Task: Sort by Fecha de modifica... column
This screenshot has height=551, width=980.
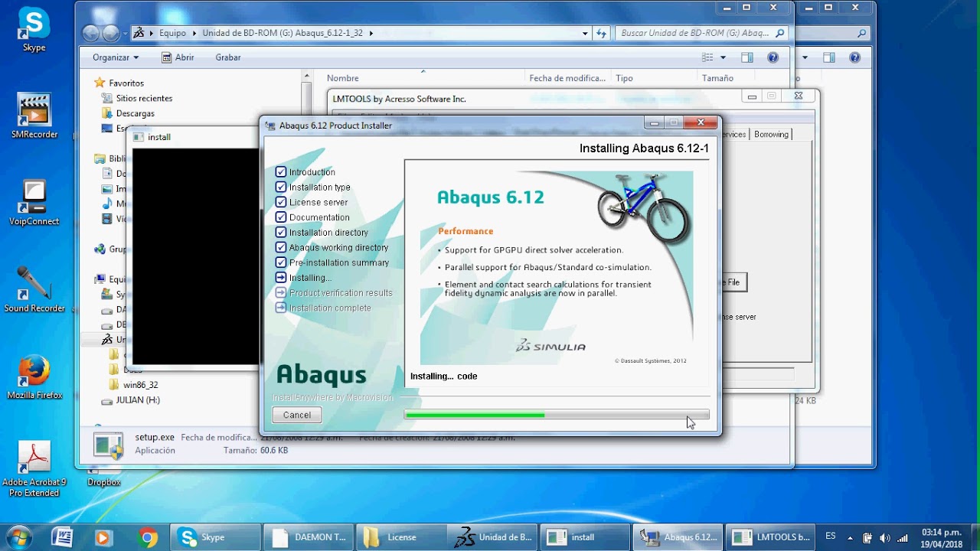Action: [567, 78]
